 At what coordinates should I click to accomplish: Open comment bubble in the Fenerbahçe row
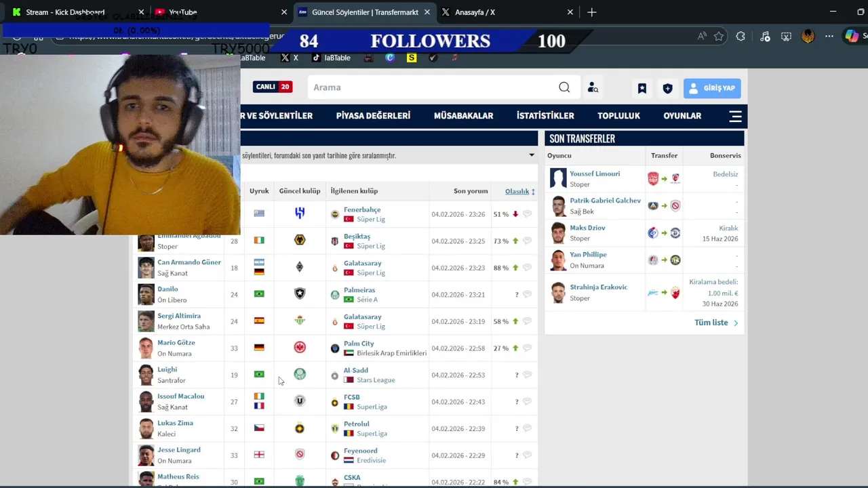[528, 214]
